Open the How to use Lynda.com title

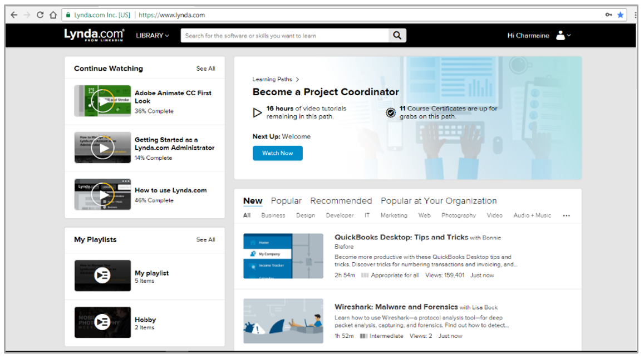click(171, 190)
